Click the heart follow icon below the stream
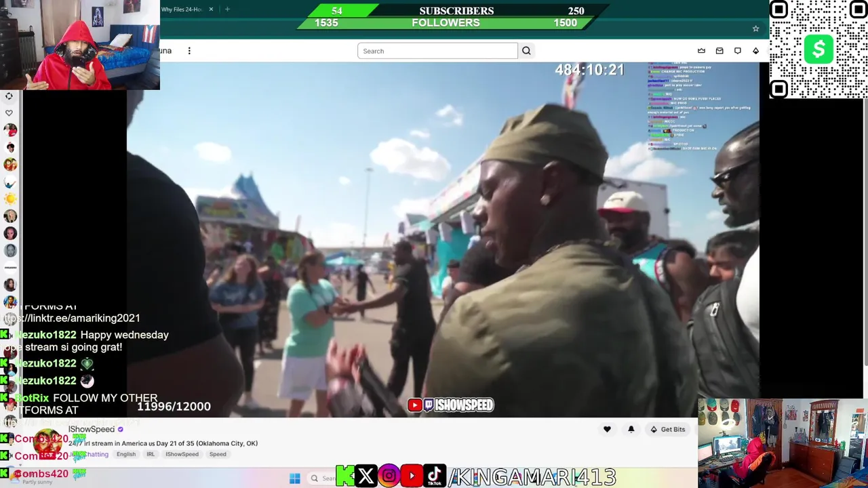868x488 pixels. point(607,429)
